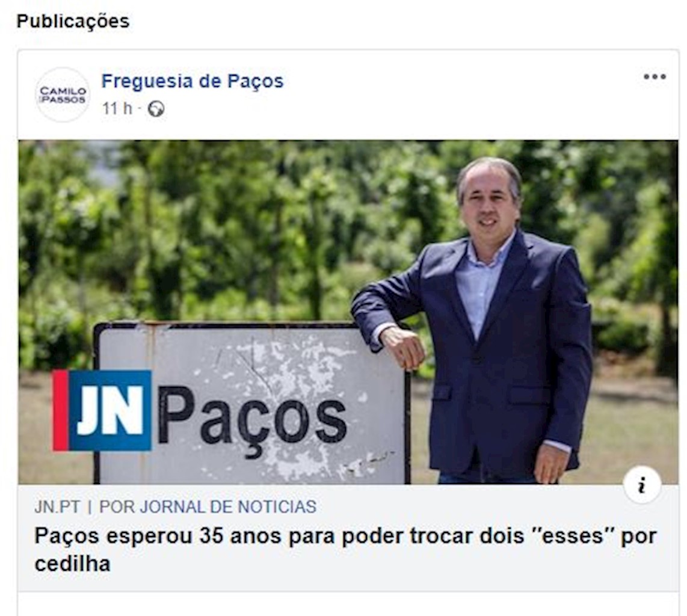
Task: Open the Freguesia de Paços page link
Action: click(193, 81)
